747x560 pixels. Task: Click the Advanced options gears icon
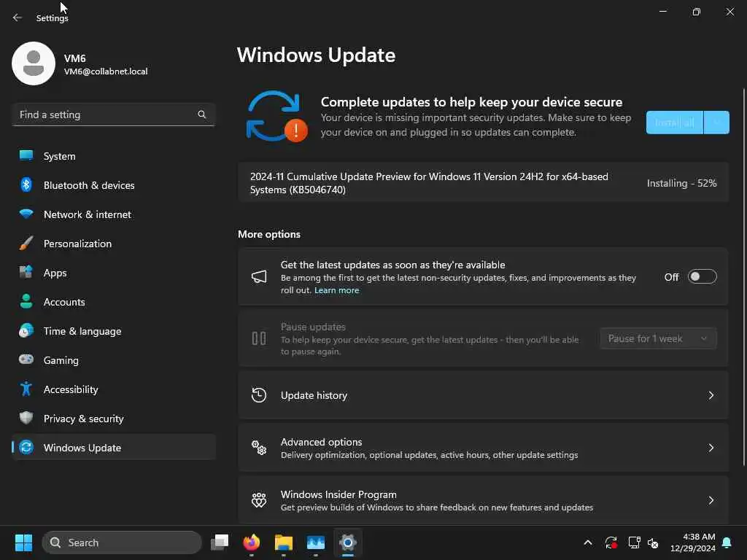click(259, 448)
